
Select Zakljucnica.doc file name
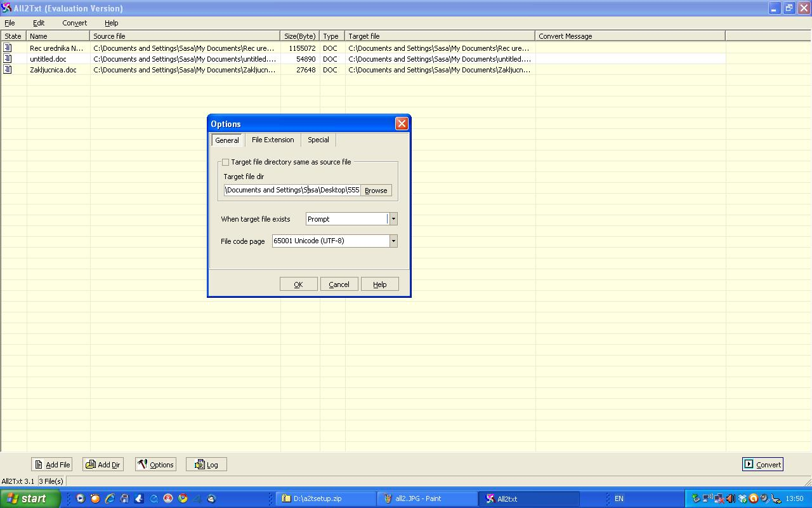(53, 70)
